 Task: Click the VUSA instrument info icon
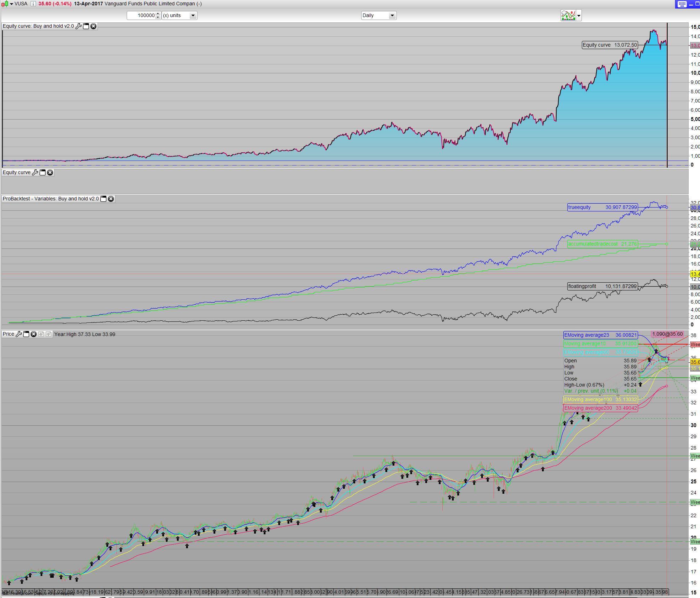[x=33, y=4]
